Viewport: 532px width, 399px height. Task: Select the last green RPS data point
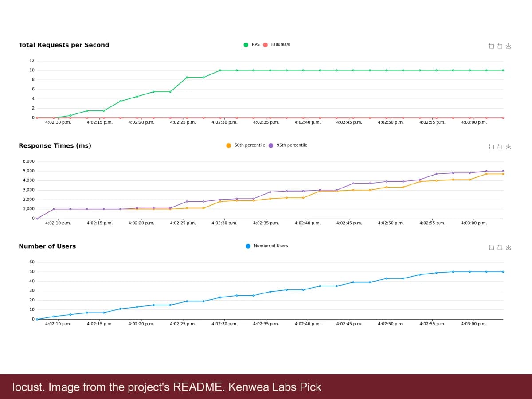click(503, 70)
